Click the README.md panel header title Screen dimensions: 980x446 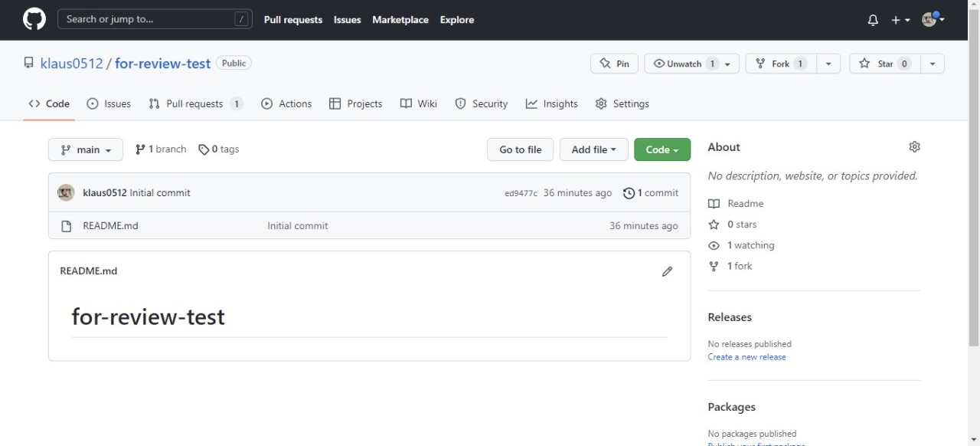click(89, 271)
